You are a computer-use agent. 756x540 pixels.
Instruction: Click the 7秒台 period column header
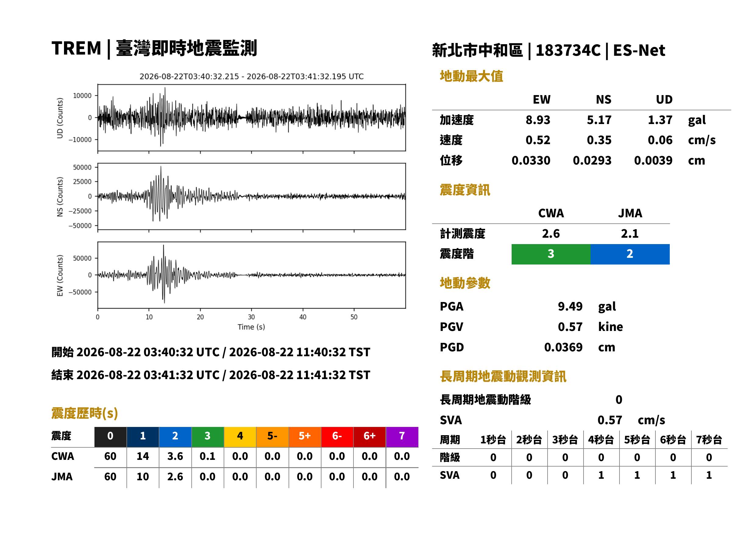coord(709,440)
